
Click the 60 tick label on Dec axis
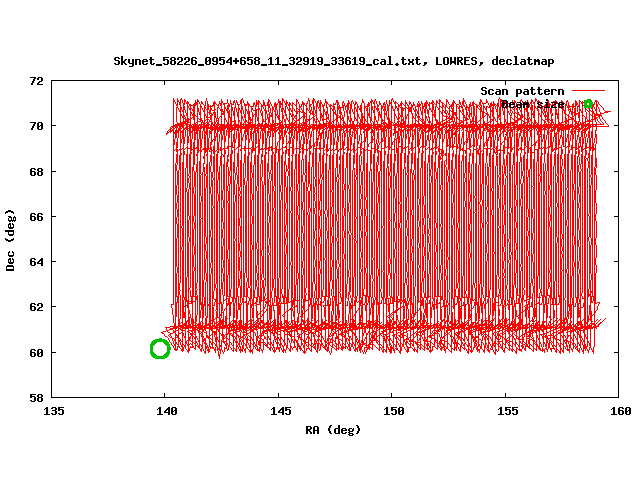[36, 352]
